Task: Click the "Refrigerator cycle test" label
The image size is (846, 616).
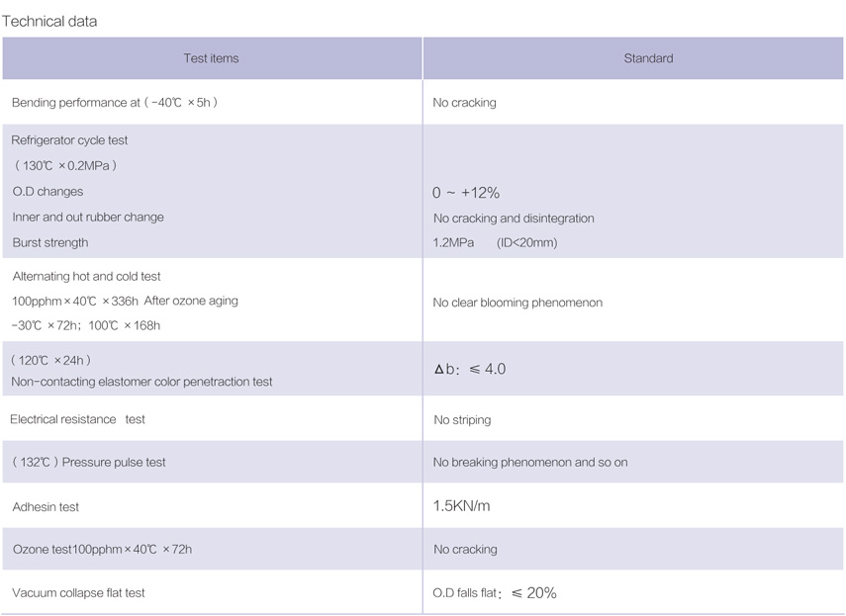Action: point(70,140)
